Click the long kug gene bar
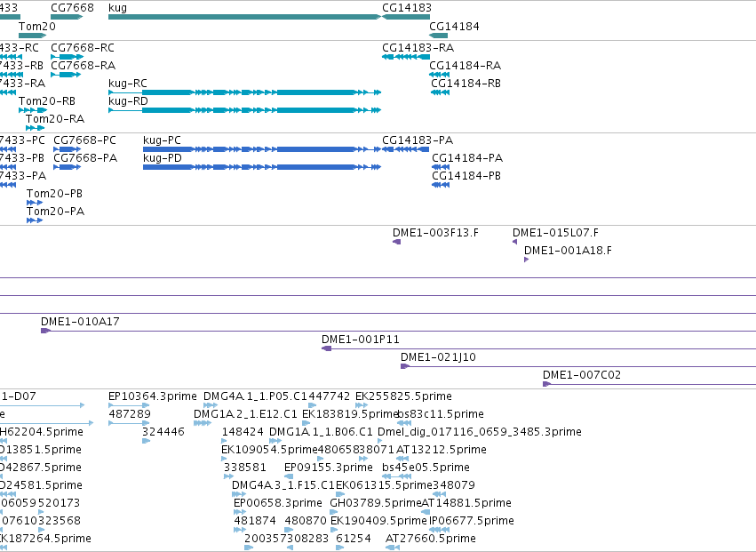The image size is (756, 552). [245, 17]
